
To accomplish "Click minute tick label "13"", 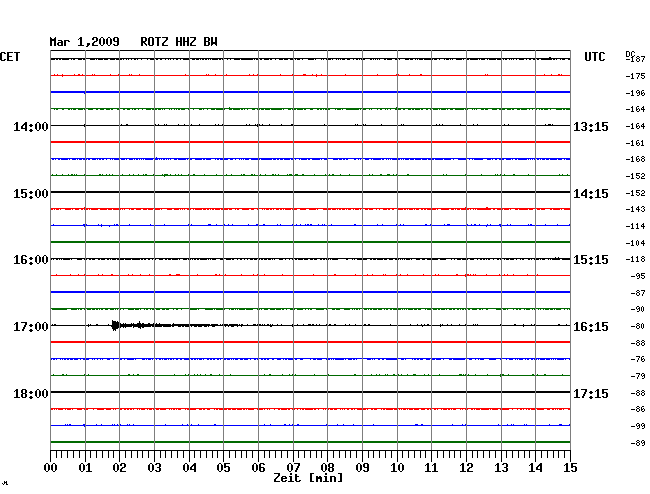I will [x=501, y=467].
